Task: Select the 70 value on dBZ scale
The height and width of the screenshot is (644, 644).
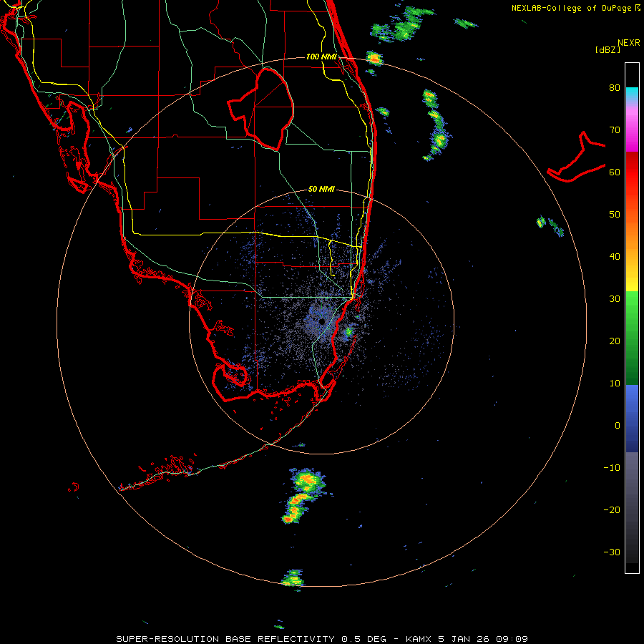Action: (615, 130)
